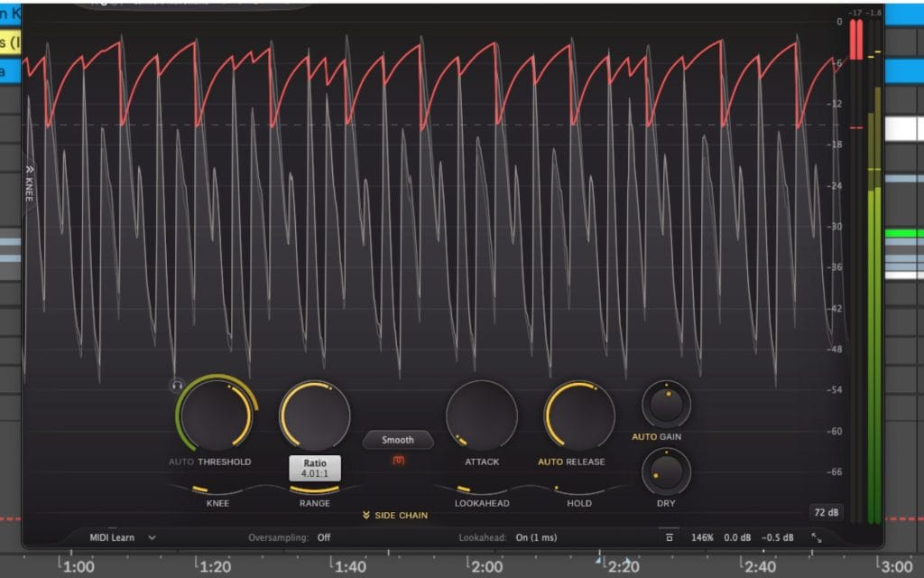The image size is (924, 578).
Task: Click the red icon below Smooth button
Action: pos(398,461)
